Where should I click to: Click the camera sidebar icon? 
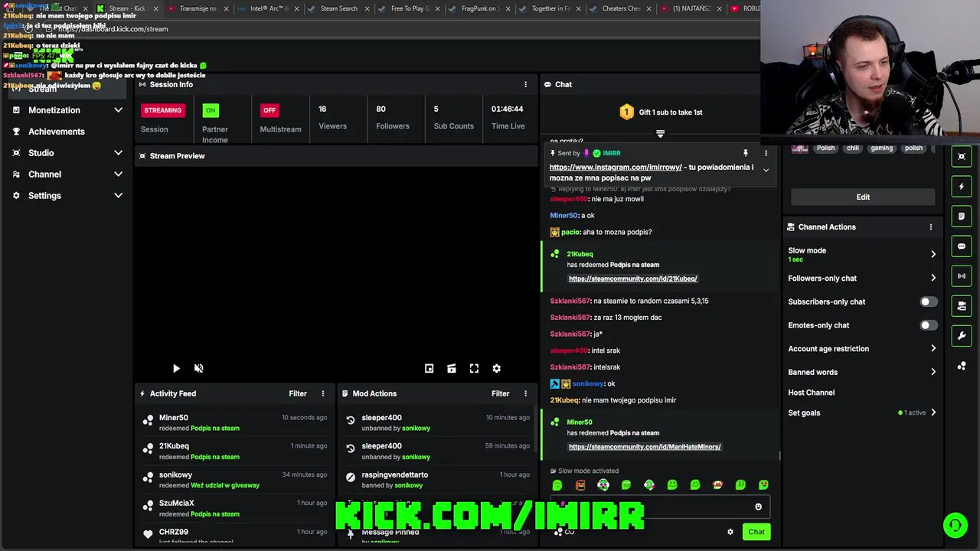tap(962, 305)
